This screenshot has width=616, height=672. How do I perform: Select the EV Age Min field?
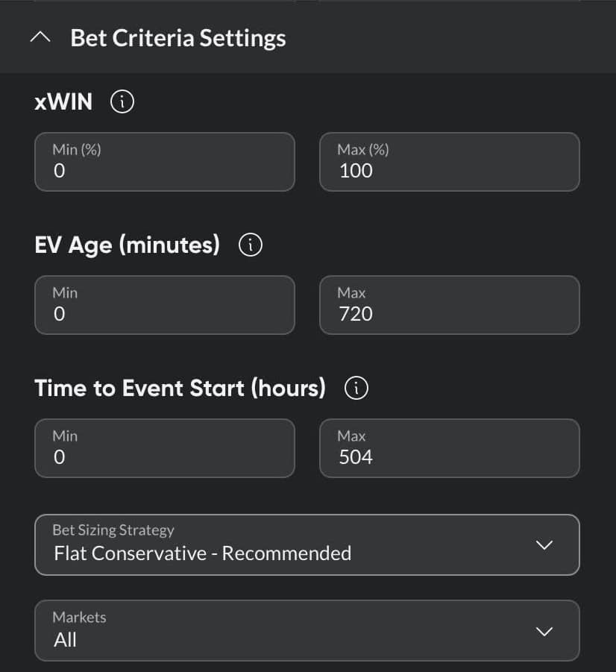(x=165, y=305)
